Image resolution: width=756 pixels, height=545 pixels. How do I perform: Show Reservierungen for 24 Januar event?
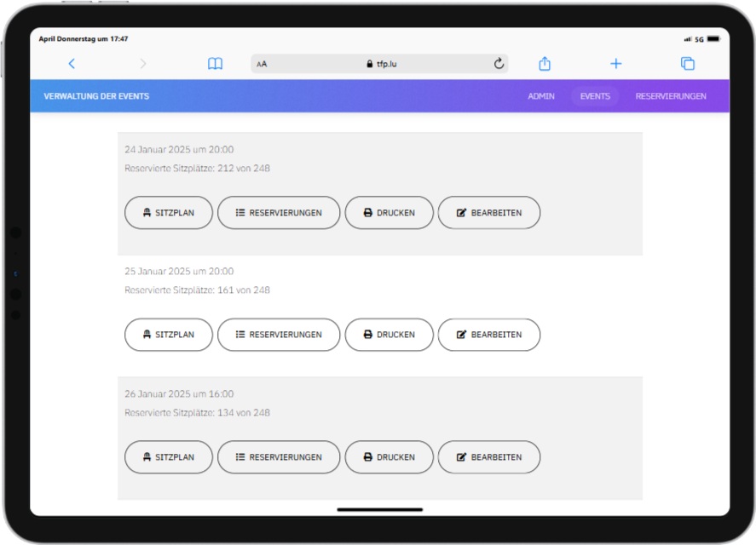(x=279, y=213)
